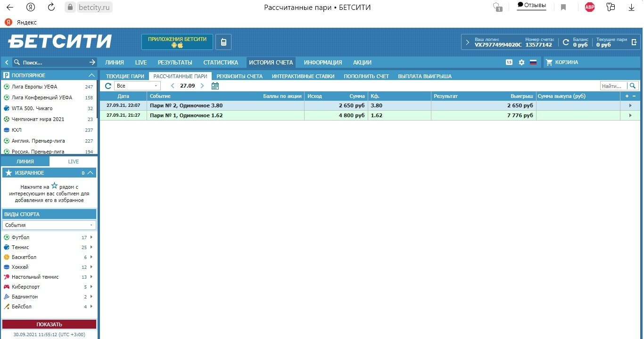Open the События sport type dropdown
This screenshot has height=339, width=644.
click(49, 225)
